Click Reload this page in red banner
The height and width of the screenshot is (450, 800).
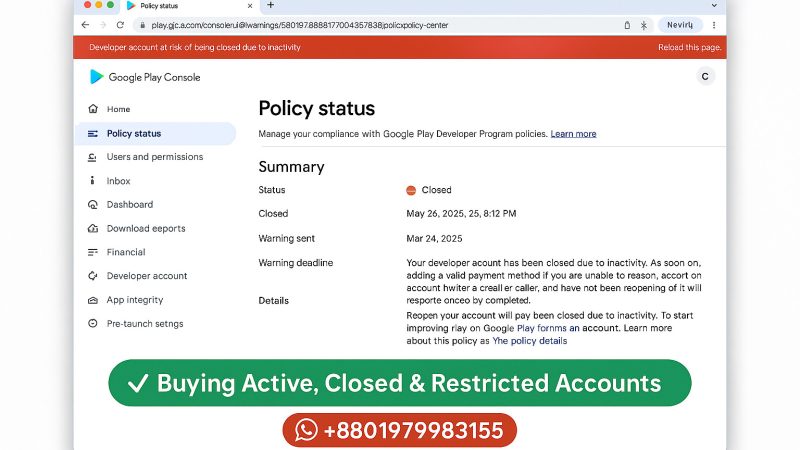tap(689, 47)
